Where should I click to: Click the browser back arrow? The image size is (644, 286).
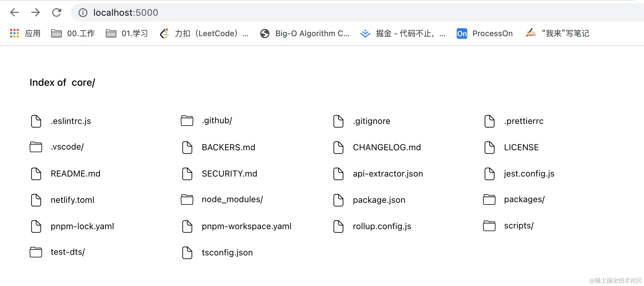click(x=14, y=12)
